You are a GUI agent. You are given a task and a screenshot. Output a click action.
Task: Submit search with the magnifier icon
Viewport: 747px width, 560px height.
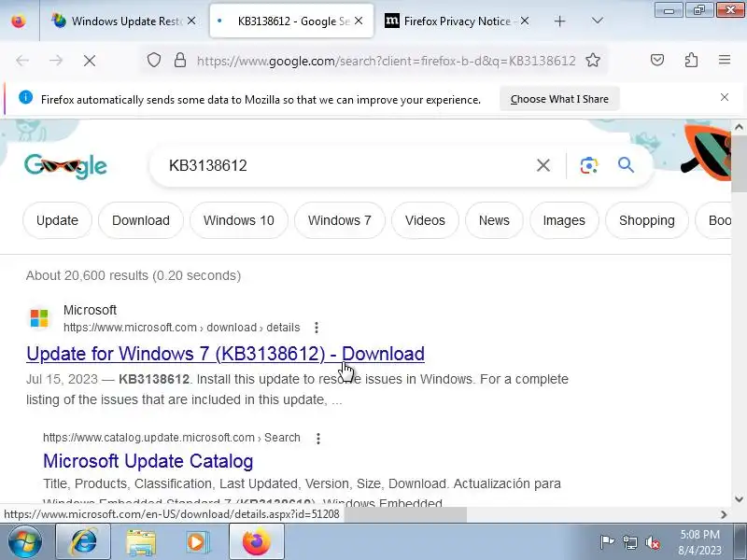click(626, 165)
